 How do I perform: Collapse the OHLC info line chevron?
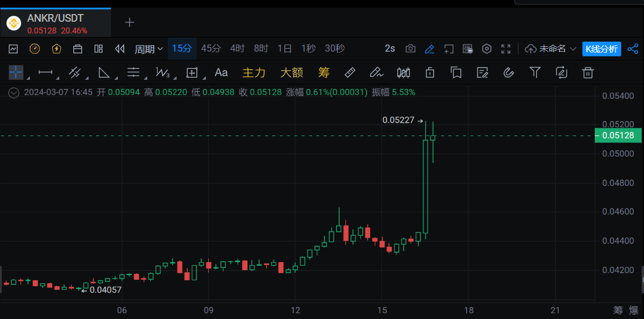(x=14, y=93)
